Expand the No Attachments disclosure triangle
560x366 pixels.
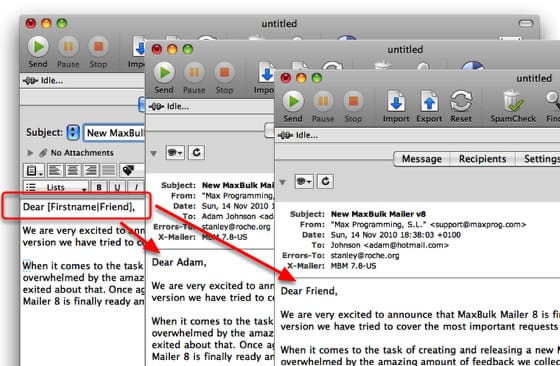(x=30, y=153)
